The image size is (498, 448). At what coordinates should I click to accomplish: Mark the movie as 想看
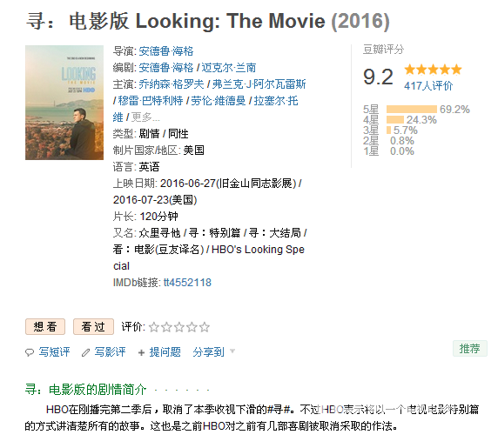45,327
